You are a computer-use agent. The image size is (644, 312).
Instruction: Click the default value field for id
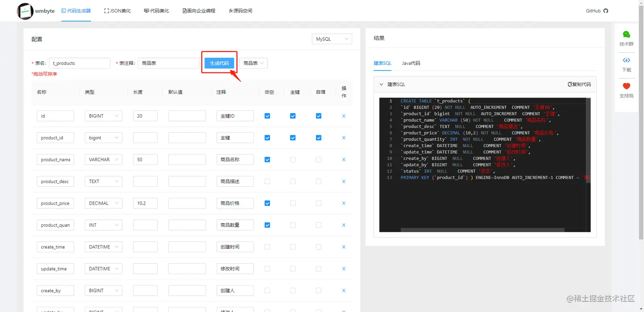tap(187, 116)
